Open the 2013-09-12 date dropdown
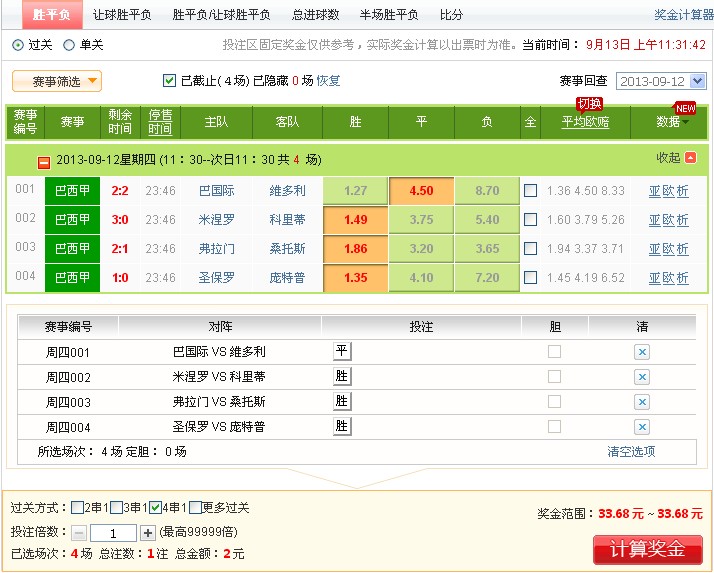This screenshot has height=573, width=714. pyautogui.click(x=661, y=82)
